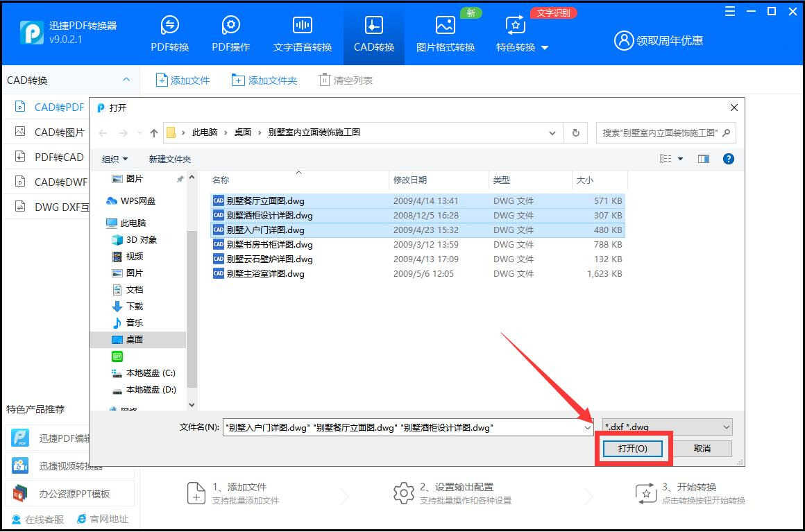The image size is (805, 532).
Task: Refresh the folder listing
Action: 575,133
